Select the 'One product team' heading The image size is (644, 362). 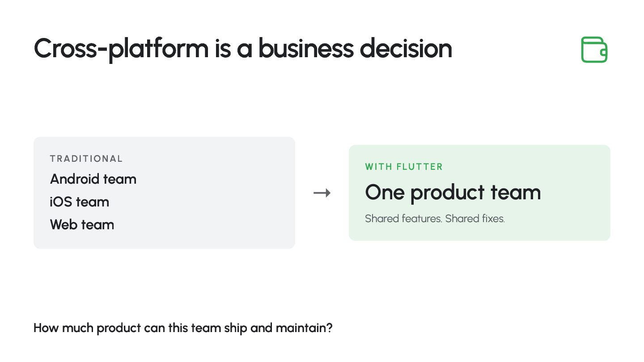coord(453,193)
